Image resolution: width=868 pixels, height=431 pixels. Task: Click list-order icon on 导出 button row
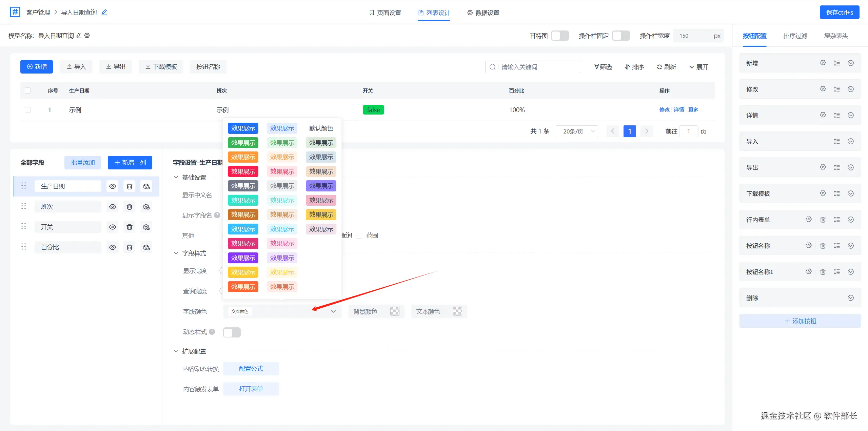click(836, 167)
